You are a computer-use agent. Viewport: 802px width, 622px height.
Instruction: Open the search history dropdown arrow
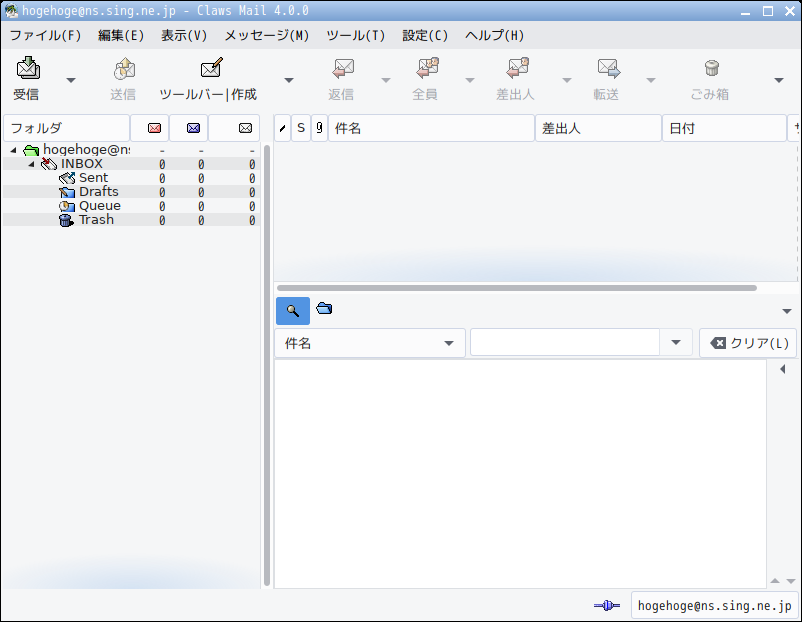(x=676, y=343)
